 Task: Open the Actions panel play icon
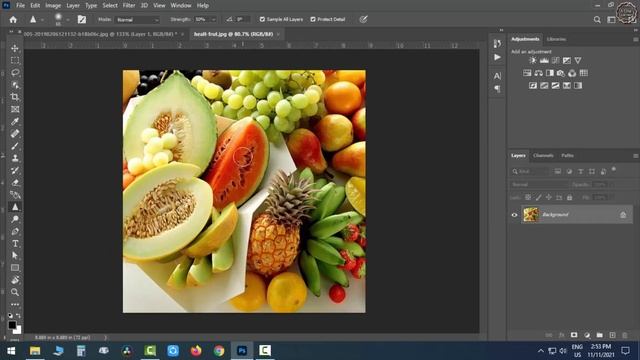point(497,57)
